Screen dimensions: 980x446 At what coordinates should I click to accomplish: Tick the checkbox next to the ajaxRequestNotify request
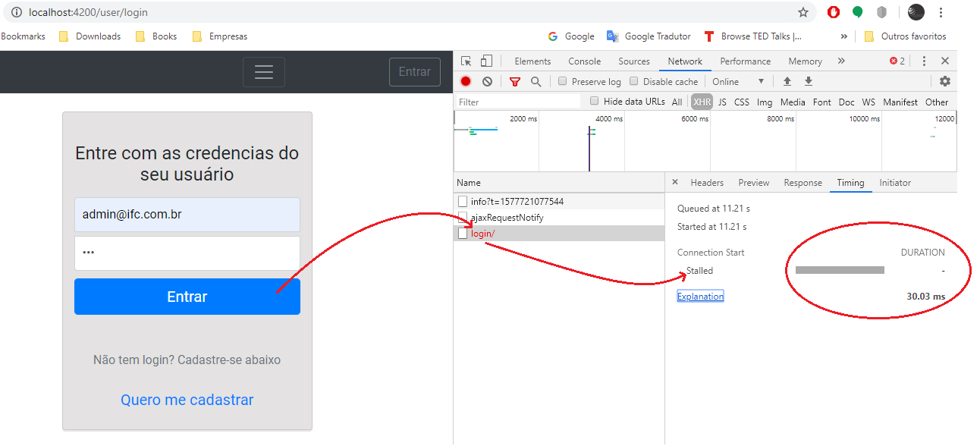tap(463, 218)
